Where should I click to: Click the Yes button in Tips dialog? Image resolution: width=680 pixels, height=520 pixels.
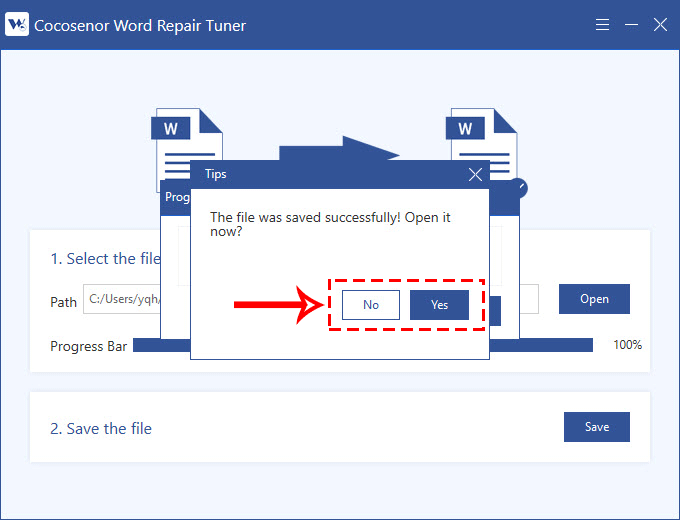(439, 305)
